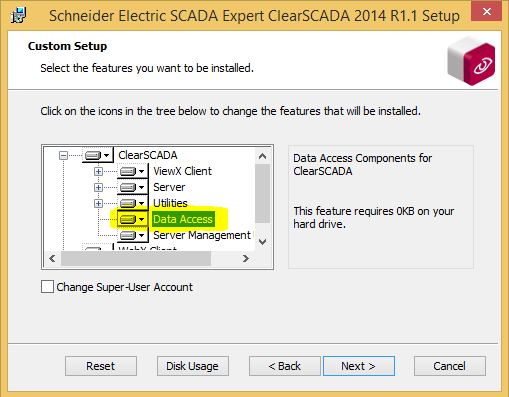509x397 pixels.
Task: Click the feature tree scroll down arrow
Action: tap(263, 242)
